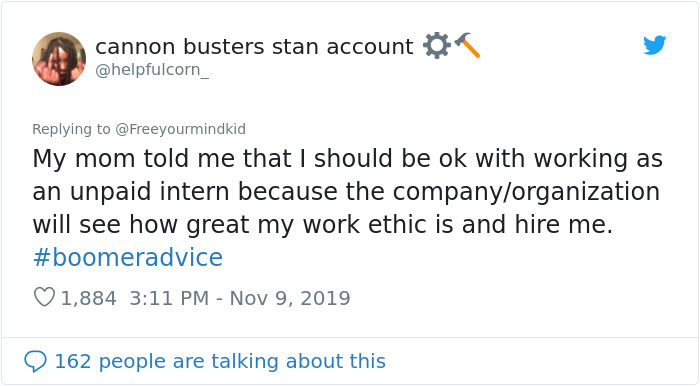
Task: Open the #boomeradvice hashtag
Action: (128, 257)
